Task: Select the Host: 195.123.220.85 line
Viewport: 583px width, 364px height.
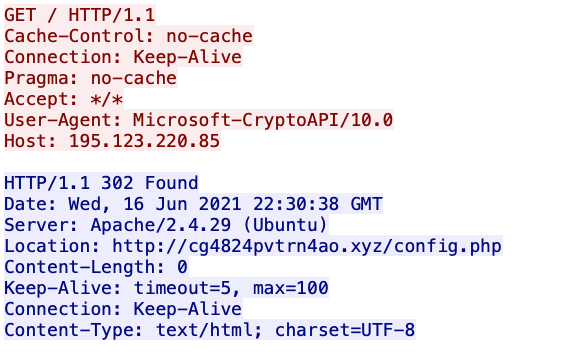Action: 112,141
